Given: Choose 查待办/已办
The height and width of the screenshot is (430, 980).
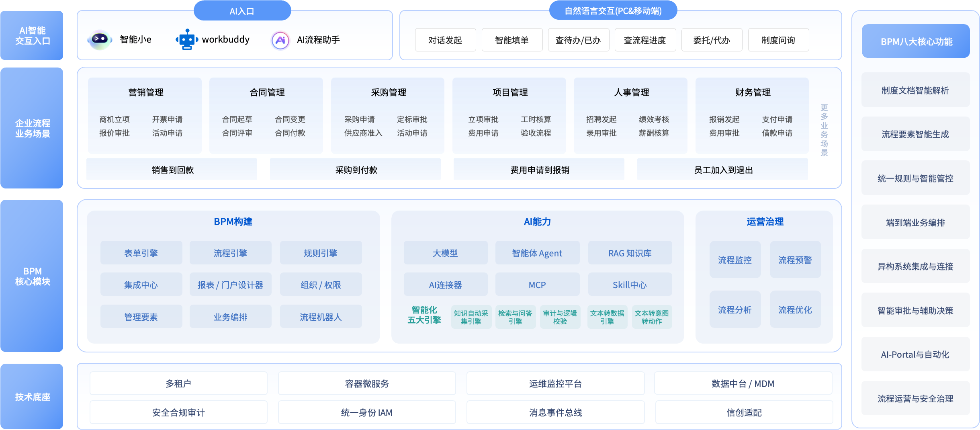Looking at the screenshot, I should click(579, 40).
